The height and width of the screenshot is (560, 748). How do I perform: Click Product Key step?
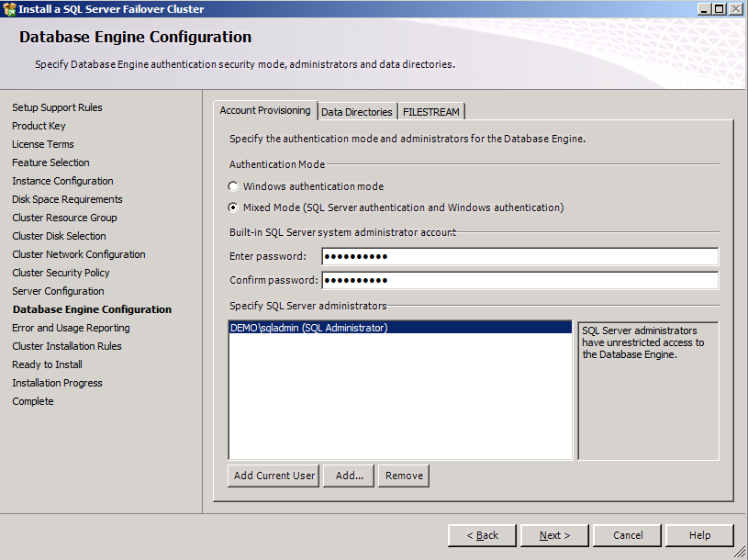pos(39,126)
